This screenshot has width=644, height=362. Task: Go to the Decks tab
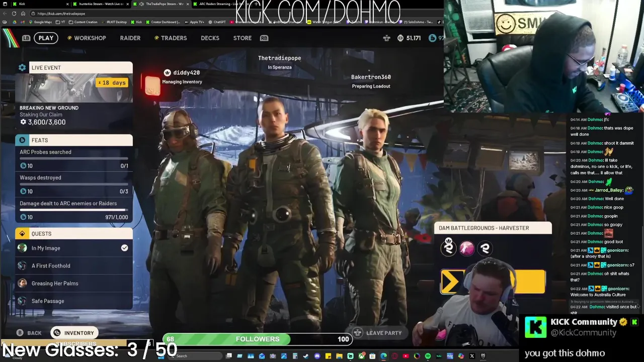coord(210,38)
